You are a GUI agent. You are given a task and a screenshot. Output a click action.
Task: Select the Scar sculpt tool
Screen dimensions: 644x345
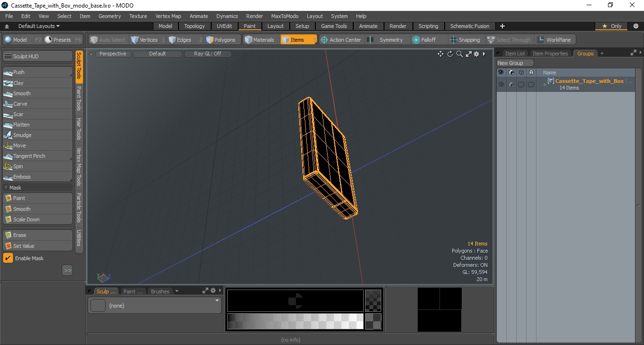[37, 114]
